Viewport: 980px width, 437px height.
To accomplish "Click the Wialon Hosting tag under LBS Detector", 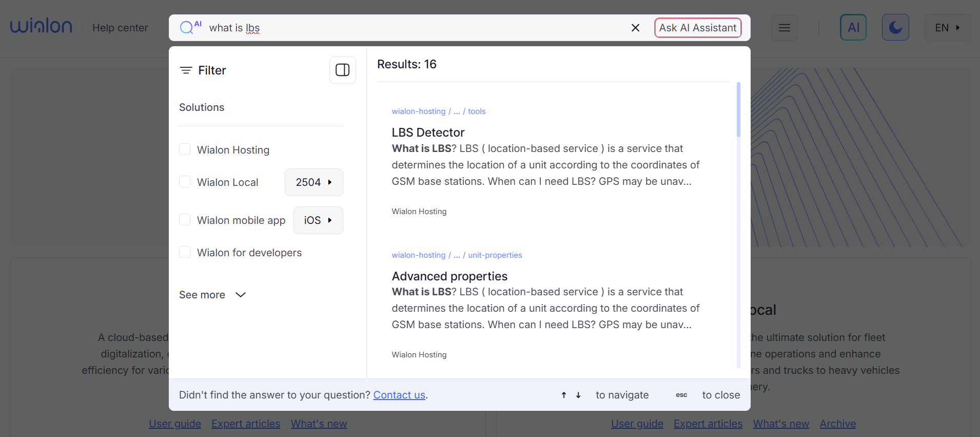I will 419,212.
